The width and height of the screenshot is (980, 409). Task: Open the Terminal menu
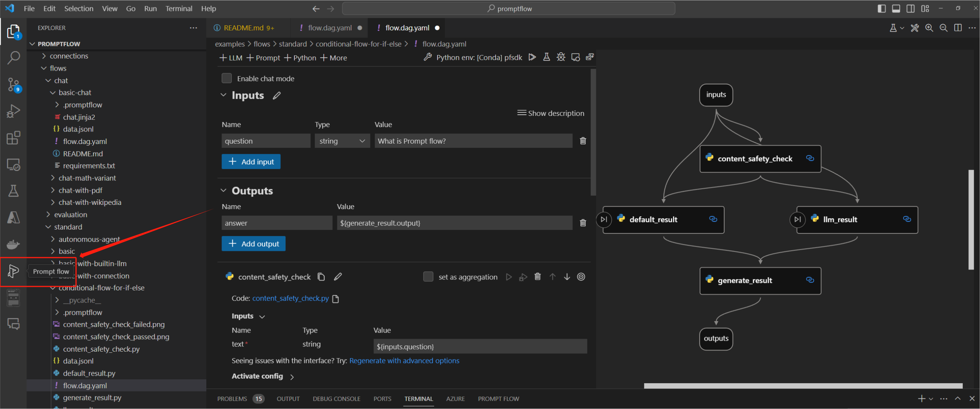click(x=179, y=8)
